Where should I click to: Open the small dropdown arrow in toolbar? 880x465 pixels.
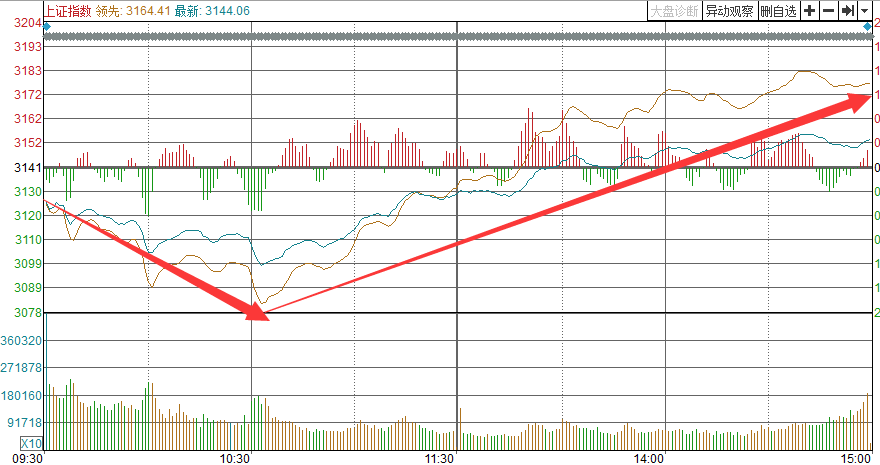click(x=864, y=10)
